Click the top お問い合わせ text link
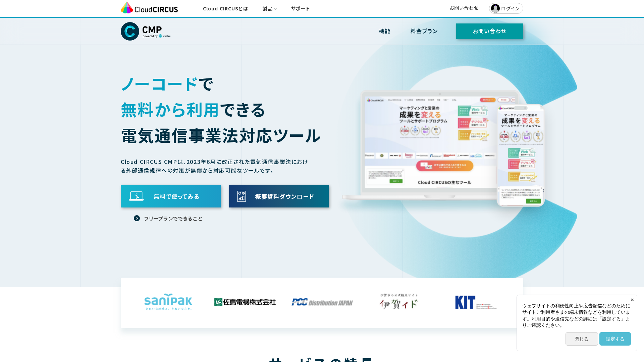Screen dimensions: 644x362 click(464, 8)
